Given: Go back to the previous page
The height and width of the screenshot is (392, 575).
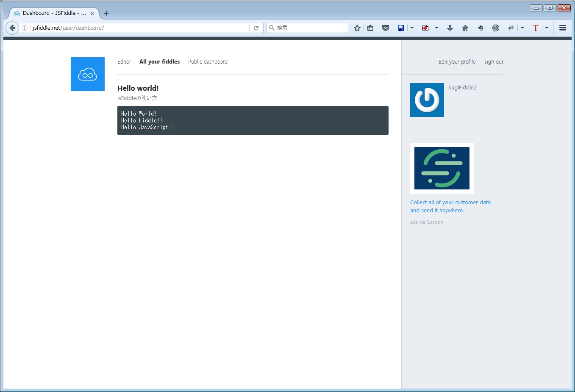Looking at the screenshot, I should (12, 28).
